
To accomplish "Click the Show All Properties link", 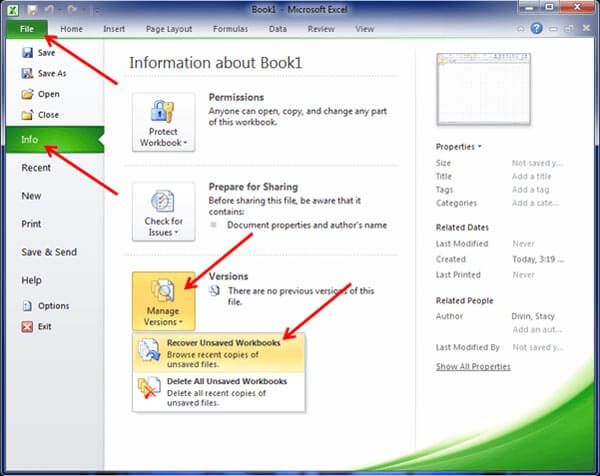I will (x=473, y=366).
